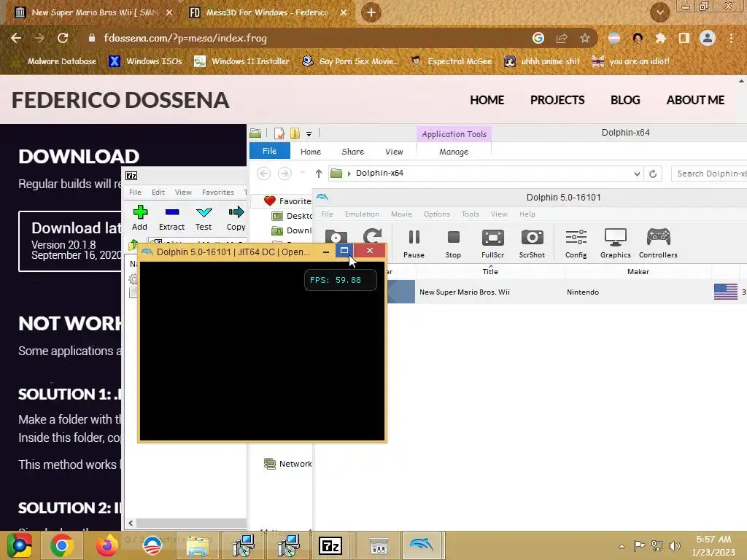Viewport: 747px width, 560px height.
Task: Open the Chrome tab search dropdown
Action: pos(659,12)
